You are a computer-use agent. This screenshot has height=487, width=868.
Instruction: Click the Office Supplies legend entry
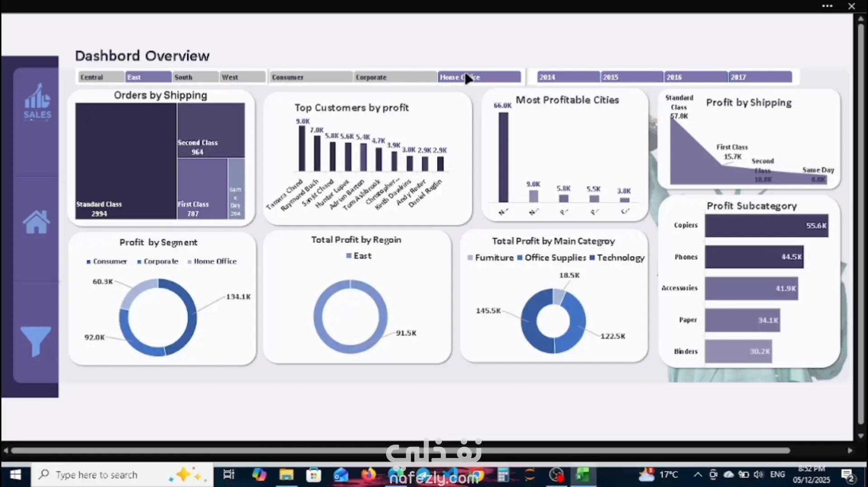pyautogui.click(x=552, y=258)
